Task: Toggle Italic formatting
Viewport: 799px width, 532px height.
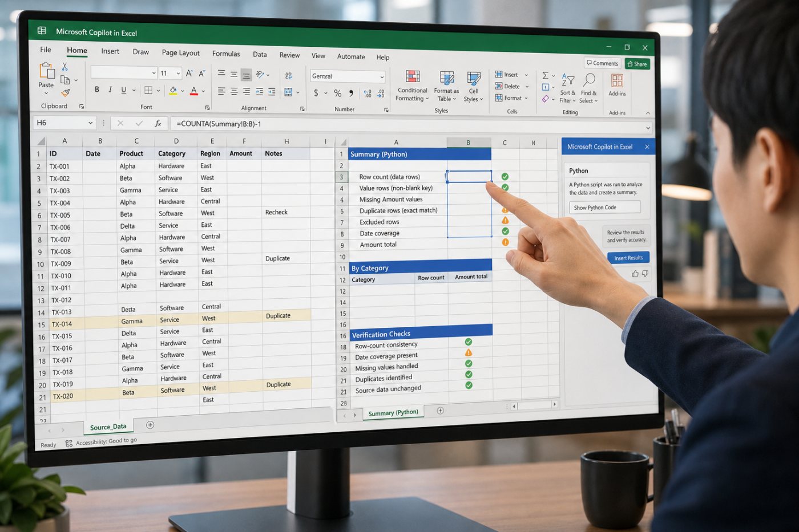Action: [110, 90]
